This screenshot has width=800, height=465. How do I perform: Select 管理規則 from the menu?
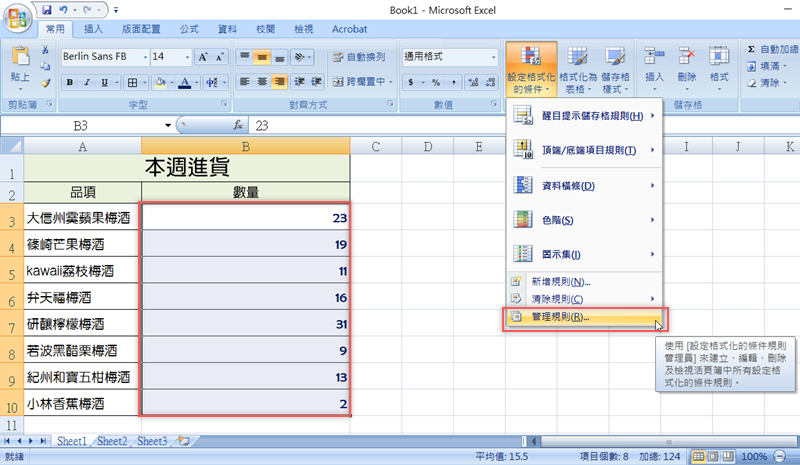[x=560, y=317]
